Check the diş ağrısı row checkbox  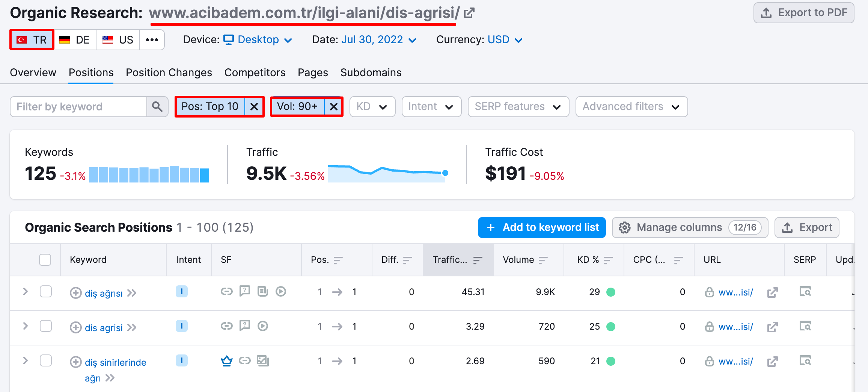[46, 291]
